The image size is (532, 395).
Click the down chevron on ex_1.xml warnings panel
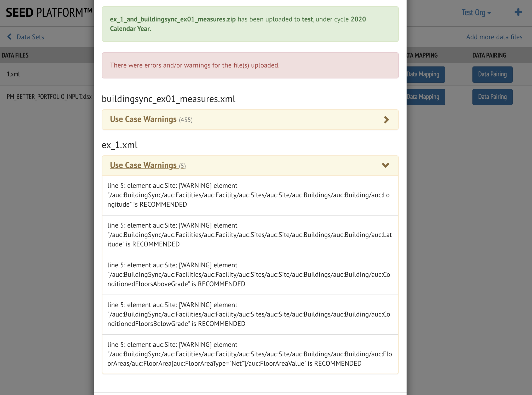coord(385,165)
